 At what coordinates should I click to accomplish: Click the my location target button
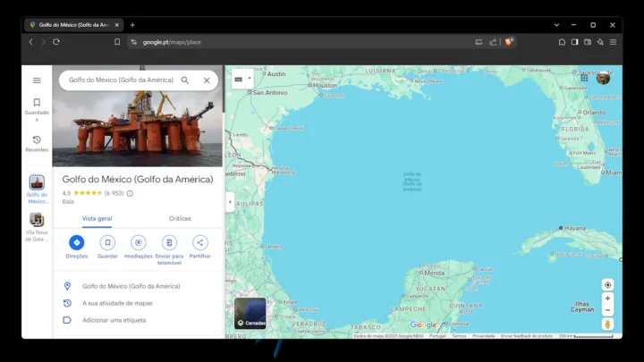[608, 285]
